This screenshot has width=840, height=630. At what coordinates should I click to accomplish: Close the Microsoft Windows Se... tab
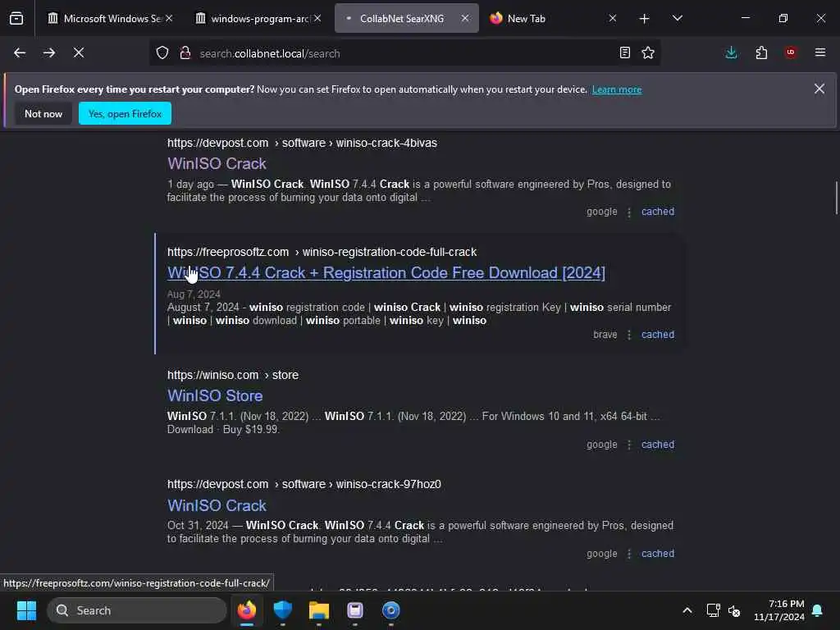169,18
